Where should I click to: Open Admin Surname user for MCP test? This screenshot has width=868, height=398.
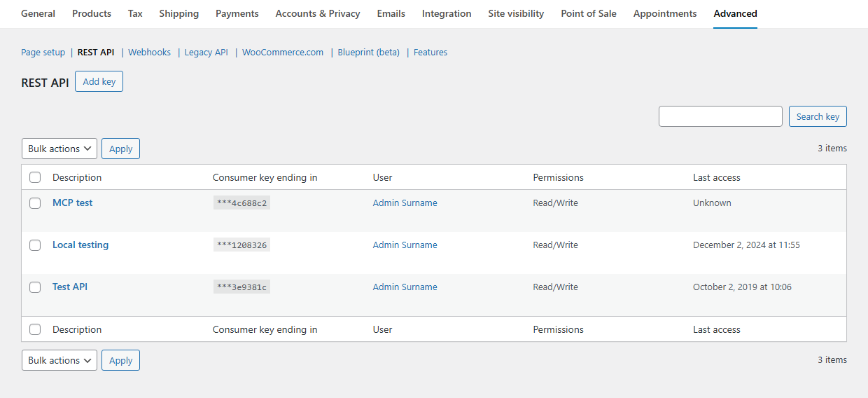tap(405, 203)
